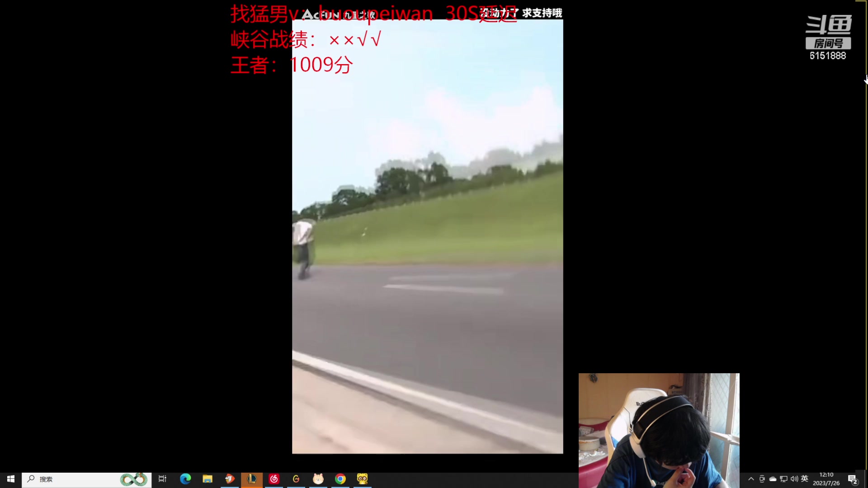Open the network connections flyout

click(x=783, y=479)
